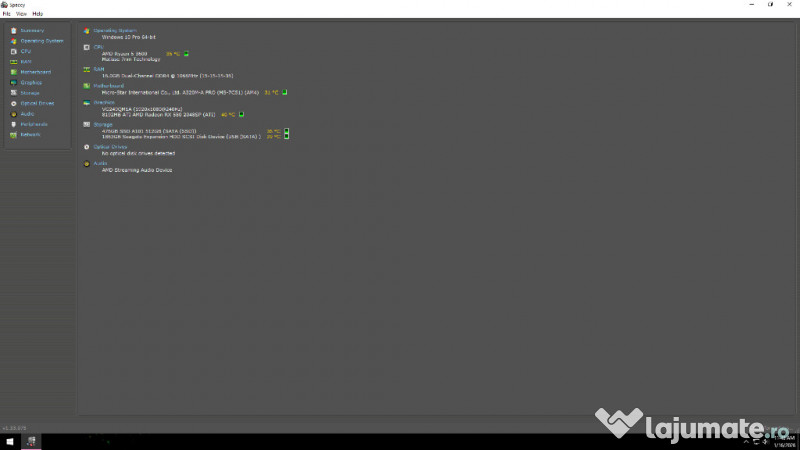Screen dimensions: 800x450
Task: Open Optical Drives from the sidebar list
Action: tap(37, 103)
